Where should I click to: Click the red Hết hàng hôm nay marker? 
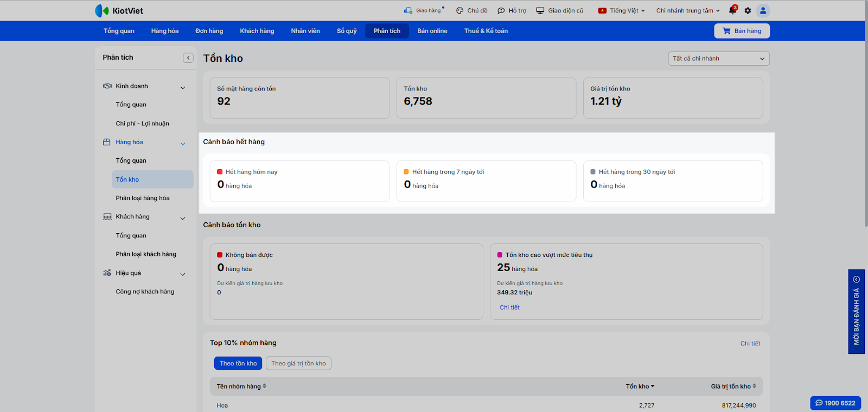pyautogui.click(x=220, y=172)
